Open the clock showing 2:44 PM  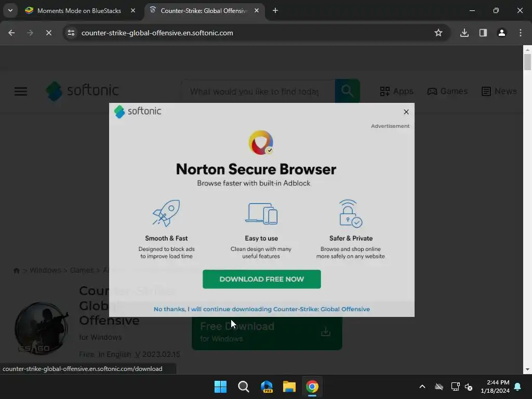[x=495, y=387]
